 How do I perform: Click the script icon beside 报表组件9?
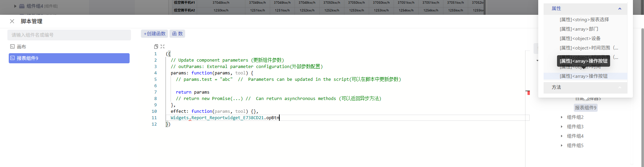coord(12,58)
